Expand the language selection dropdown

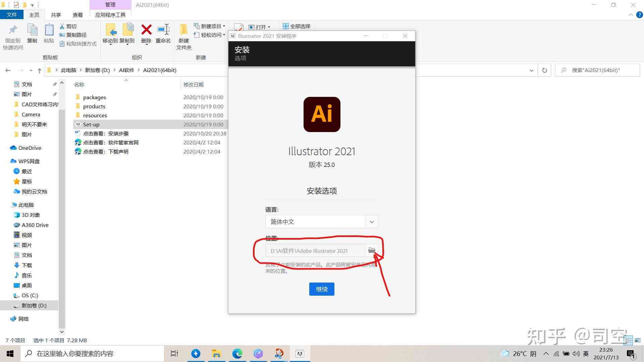371,222
